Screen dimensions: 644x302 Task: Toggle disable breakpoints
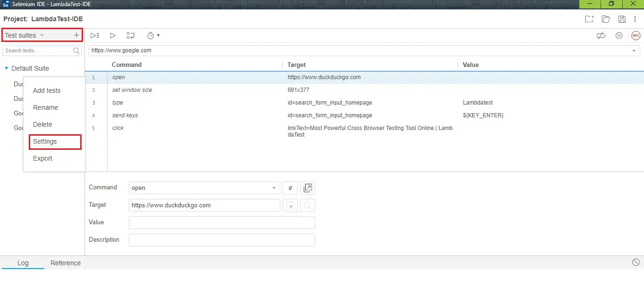coord(601,35)
